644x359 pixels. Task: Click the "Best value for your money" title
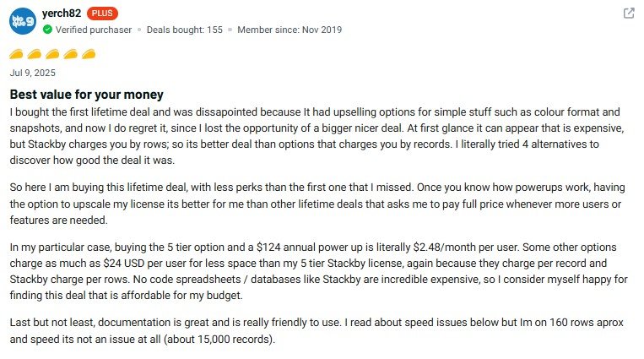[x=86, y=95]
